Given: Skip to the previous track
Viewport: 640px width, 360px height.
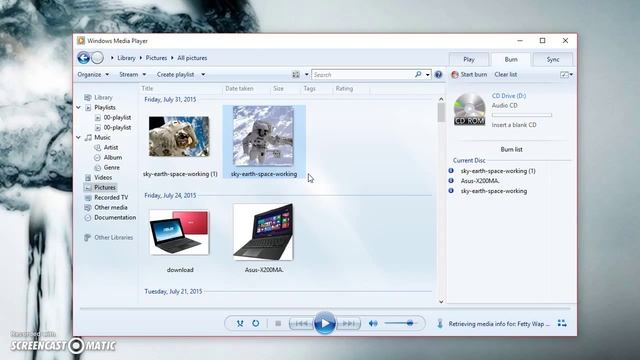Looking at the screenshot, I should tap(301, 324).
